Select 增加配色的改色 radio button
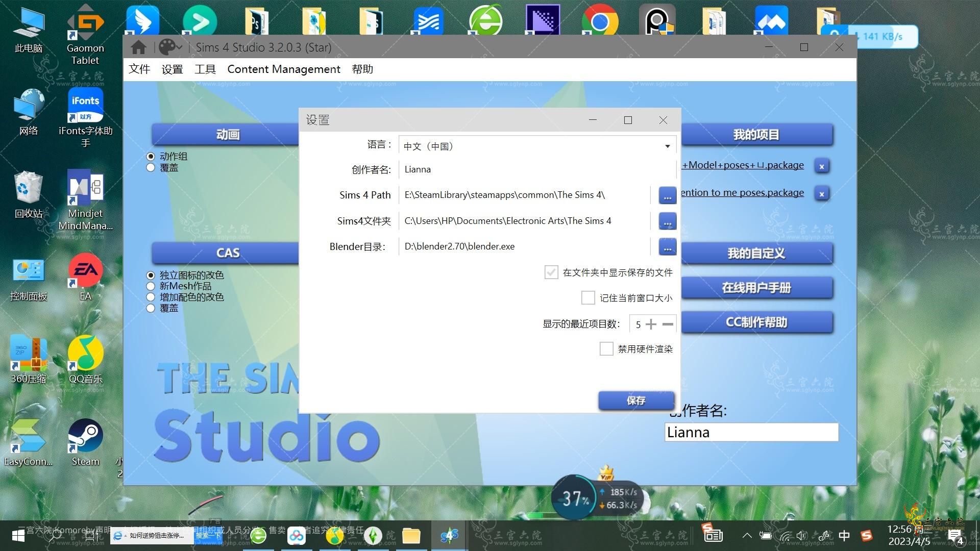Image resolution: width=980 pixels, height=551 pixels. coord(151,297)
